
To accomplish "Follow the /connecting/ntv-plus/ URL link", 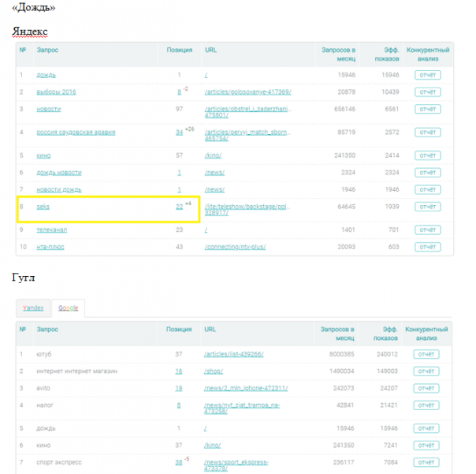I will pyautogui.click(x=235, y=247).
